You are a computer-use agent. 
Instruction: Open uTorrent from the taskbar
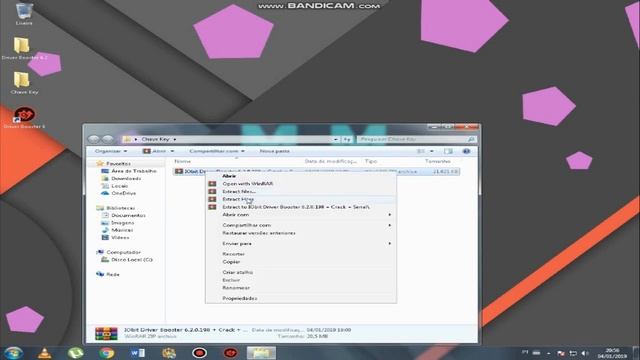click(x=76, y=353)
